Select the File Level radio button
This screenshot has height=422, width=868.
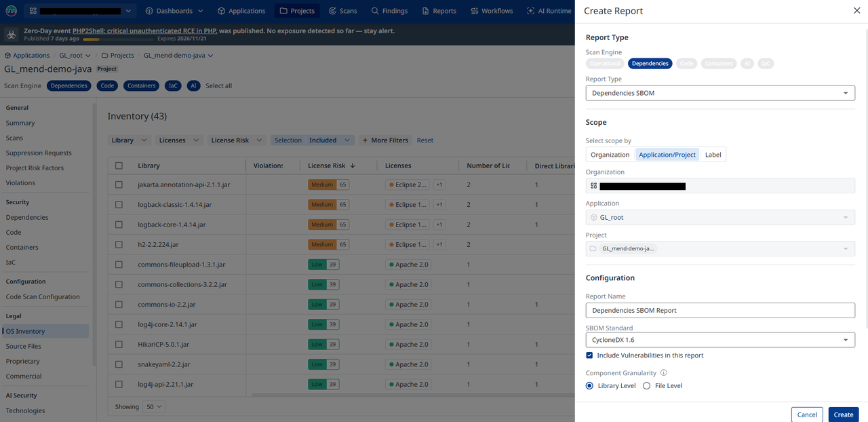(x=646, y=386)
